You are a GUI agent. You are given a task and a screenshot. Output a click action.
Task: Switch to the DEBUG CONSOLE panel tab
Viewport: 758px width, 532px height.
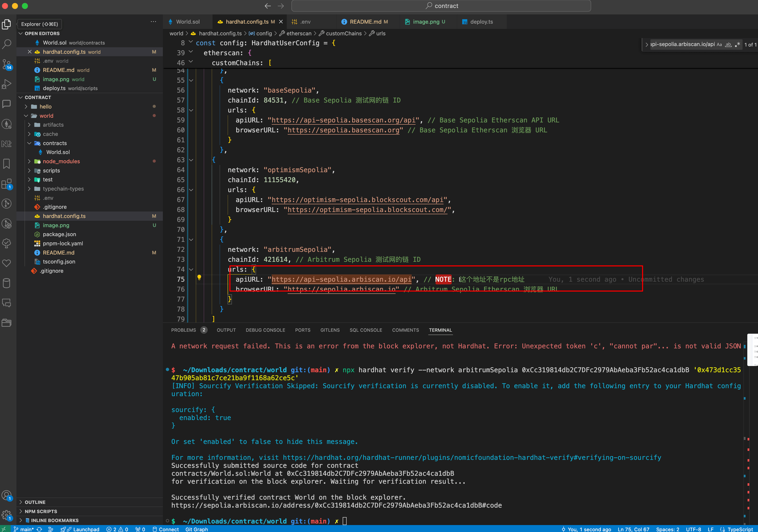265,330
